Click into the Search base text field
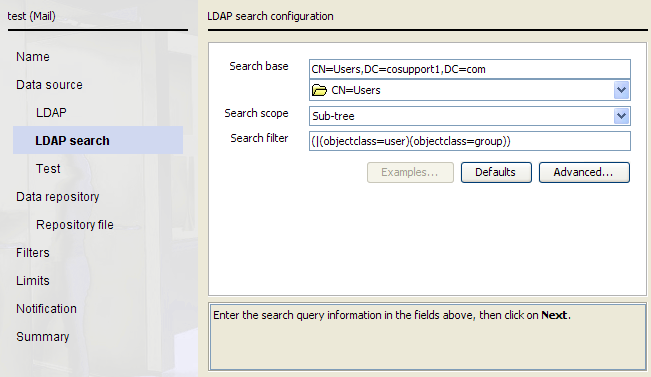The image size is (651, 377). [470, 69]
